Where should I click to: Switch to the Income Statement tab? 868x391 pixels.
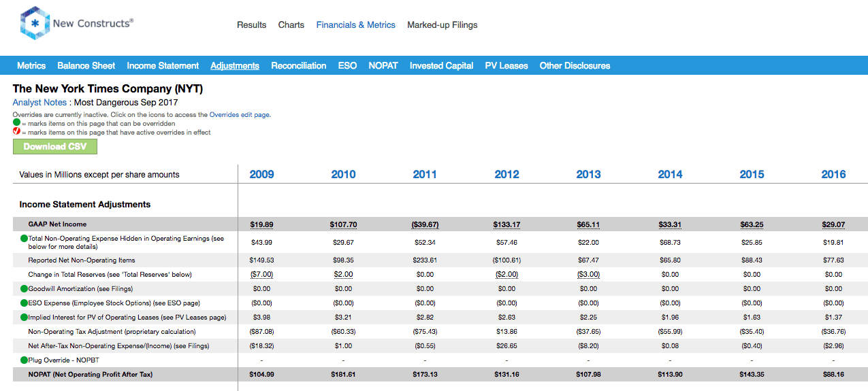[x=163, y=66]
